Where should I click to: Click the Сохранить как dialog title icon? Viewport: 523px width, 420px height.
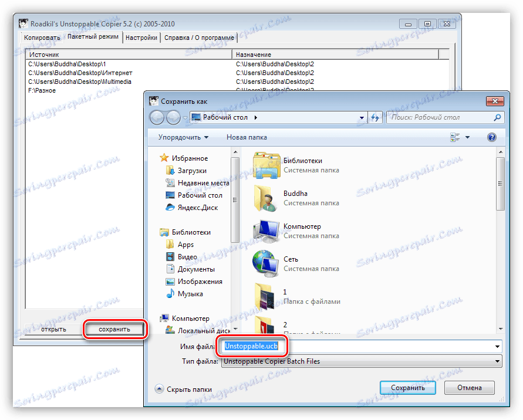[153, 101]
